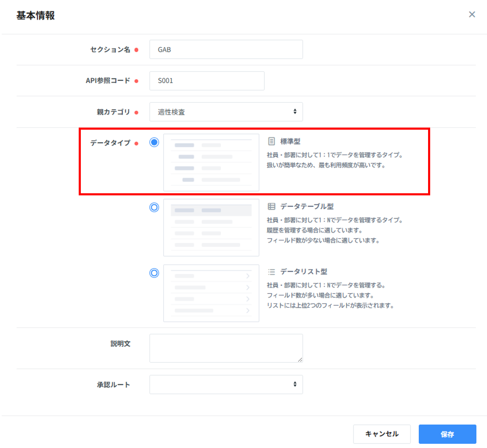The width and height of the screenshot is (487, 448).
Task: Click the 標準型 document icon
Action: [x=271, y=141]
